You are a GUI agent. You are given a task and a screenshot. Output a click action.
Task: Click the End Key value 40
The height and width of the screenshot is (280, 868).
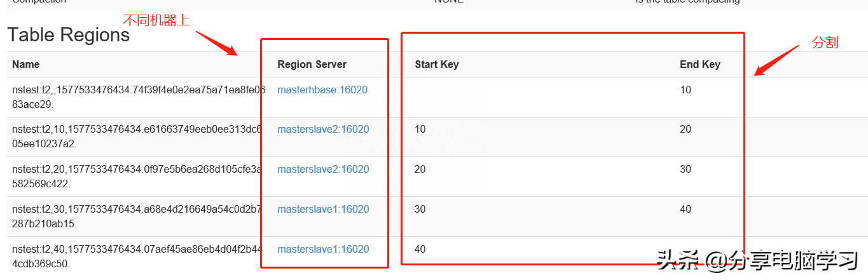click(685, 210)
